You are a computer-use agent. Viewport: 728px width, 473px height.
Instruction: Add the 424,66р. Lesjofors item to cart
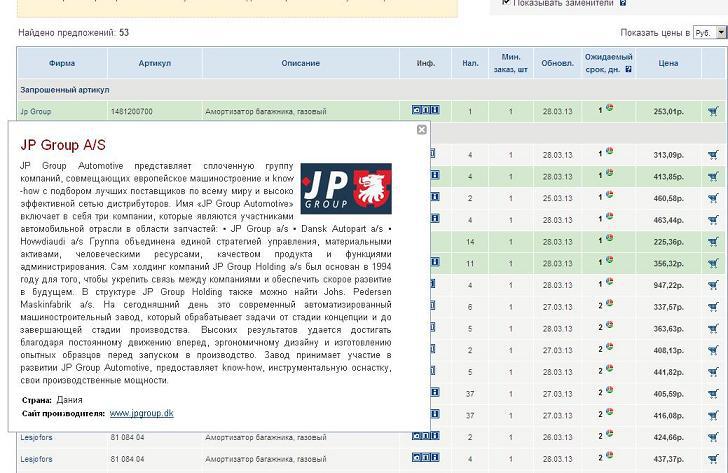[713, 437]
